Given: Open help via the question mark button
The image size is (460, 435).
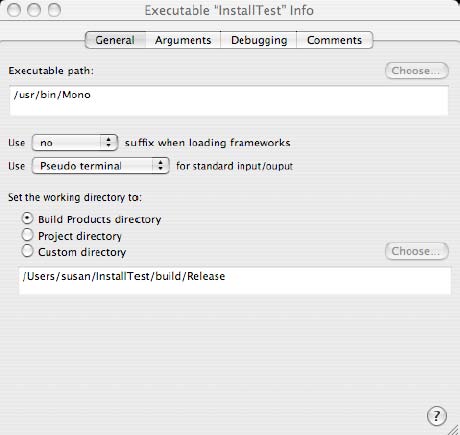Looking at the screenshot, I should 436,416.
